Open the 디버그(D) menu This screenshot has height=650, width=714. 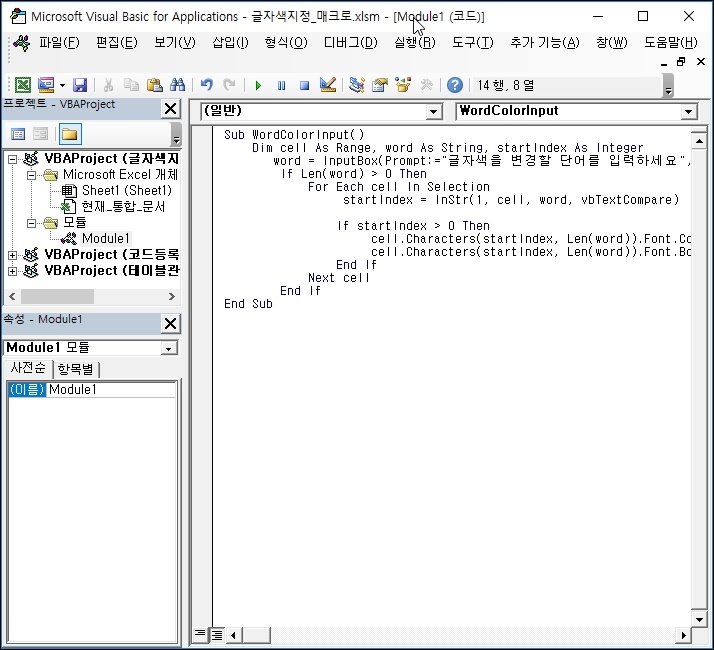pyautogui.click(x=351, y=43)
